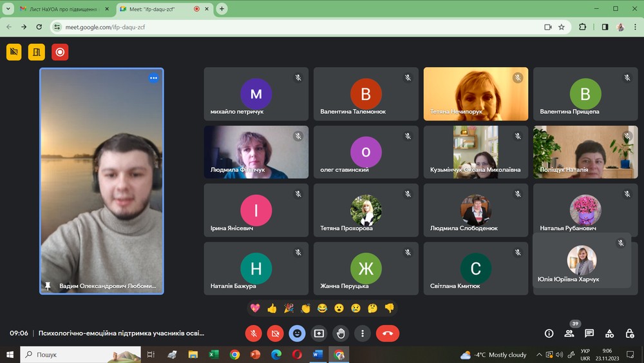Open the chat with everyone panel

coord(589,333)
